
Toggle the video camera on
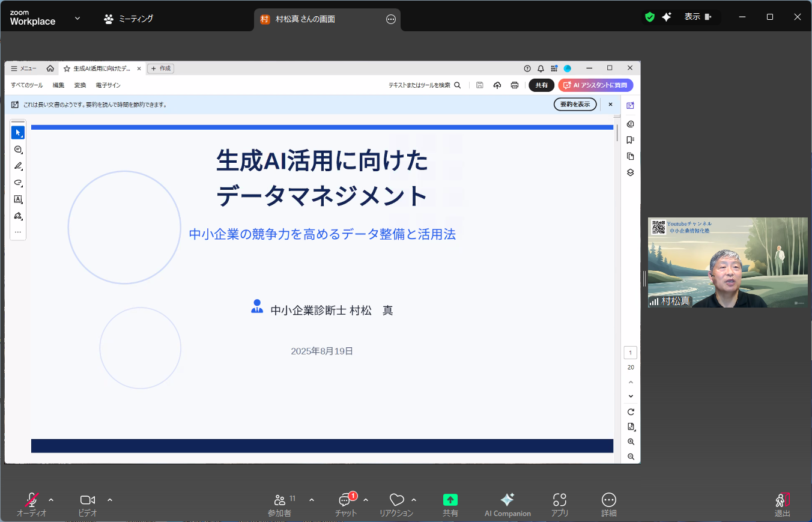(x=88, y=500)
